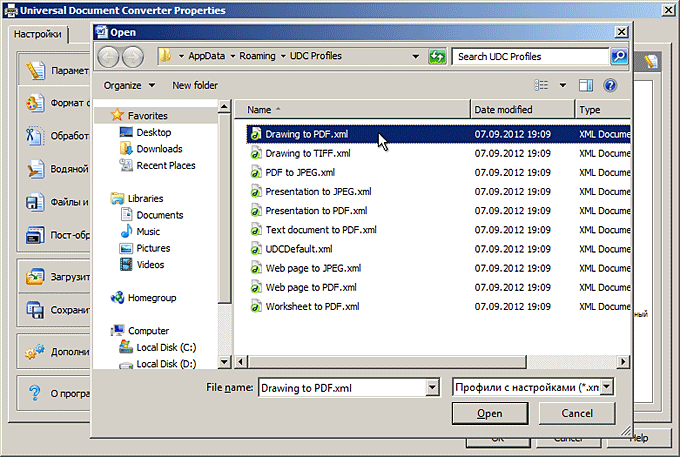
Task: Click the navigation pane scroll up arrow
Action: pyautogui.click(x=224, y=106)
